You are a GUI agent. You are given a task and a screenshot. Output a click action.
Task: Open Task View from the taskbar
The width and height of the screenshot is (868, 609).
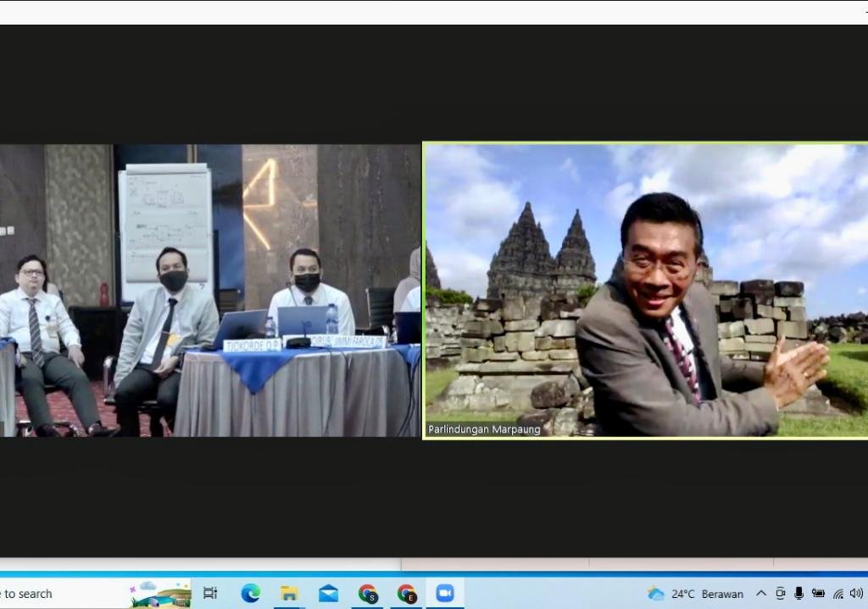210,594
